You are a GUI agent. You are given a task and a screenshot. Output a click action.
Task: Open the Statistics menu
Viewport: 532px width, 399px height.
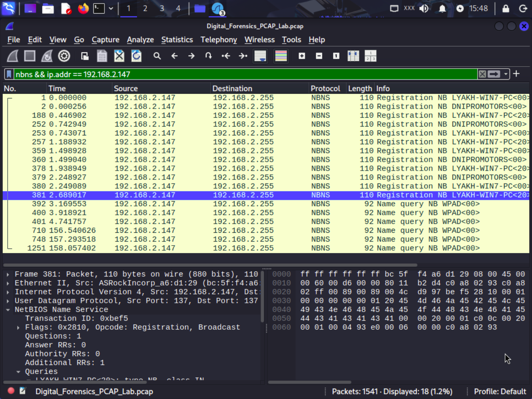177,40
